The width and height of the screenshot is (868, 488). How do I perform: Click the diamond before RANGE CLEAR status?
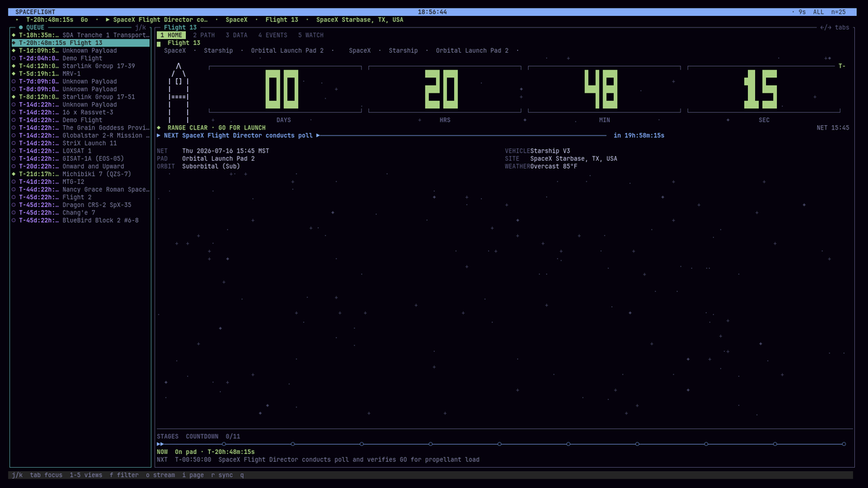click(159, 128)
